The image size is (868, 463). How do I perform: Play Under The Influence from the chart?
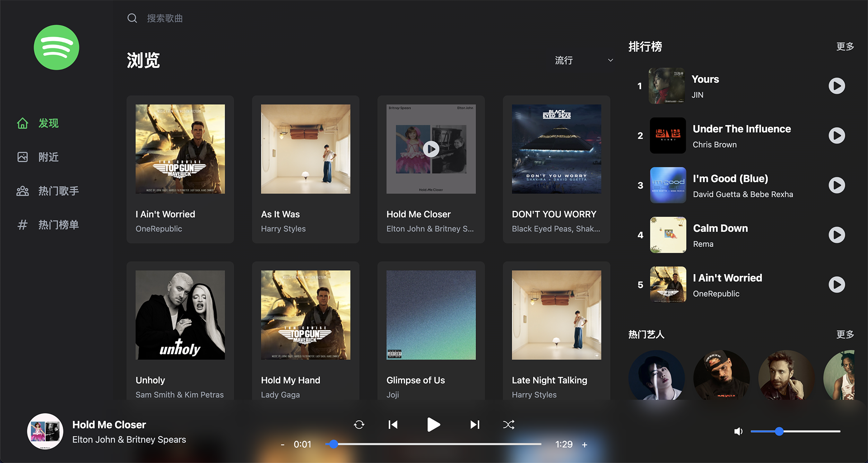[836, 136]
